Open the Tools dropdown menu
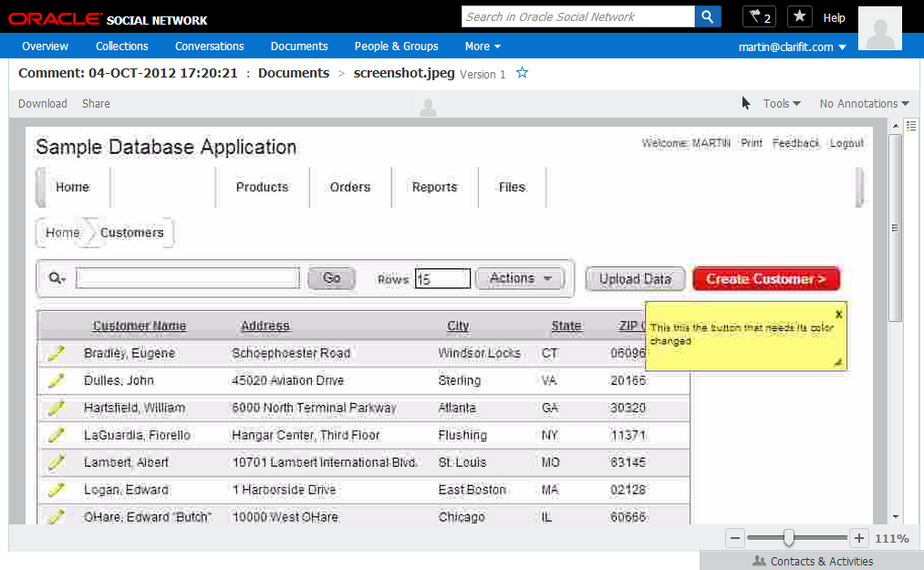 click(782, 104)
